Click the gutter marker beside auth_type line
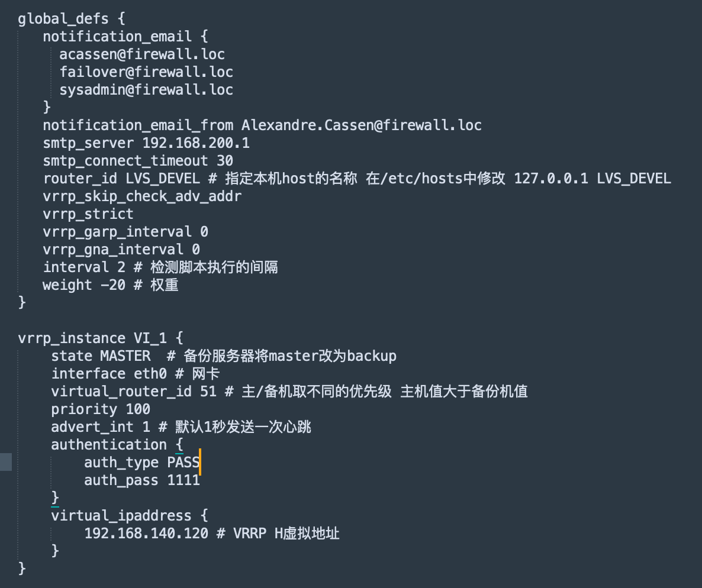This screenshot has height=588, width=702. [x=6, y=462]
